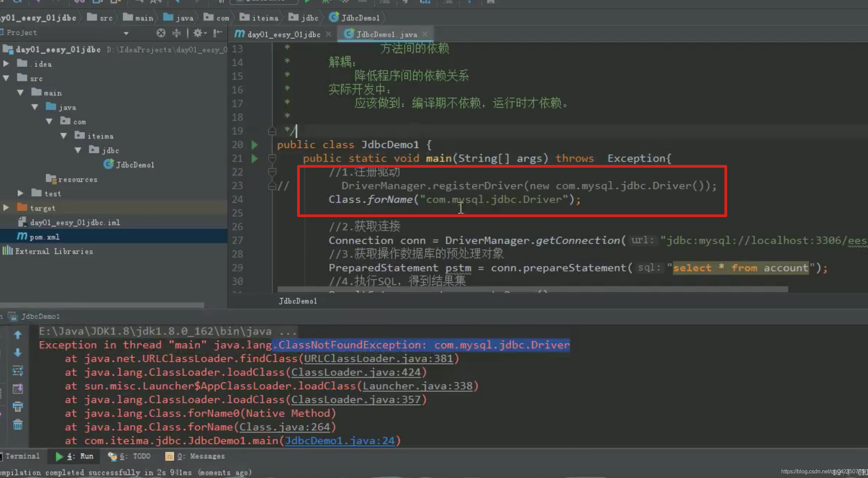Viewport: 868px width, 478px height.
Task: Click the Project panel horizontal scrollbar
Action: point(102,305)
